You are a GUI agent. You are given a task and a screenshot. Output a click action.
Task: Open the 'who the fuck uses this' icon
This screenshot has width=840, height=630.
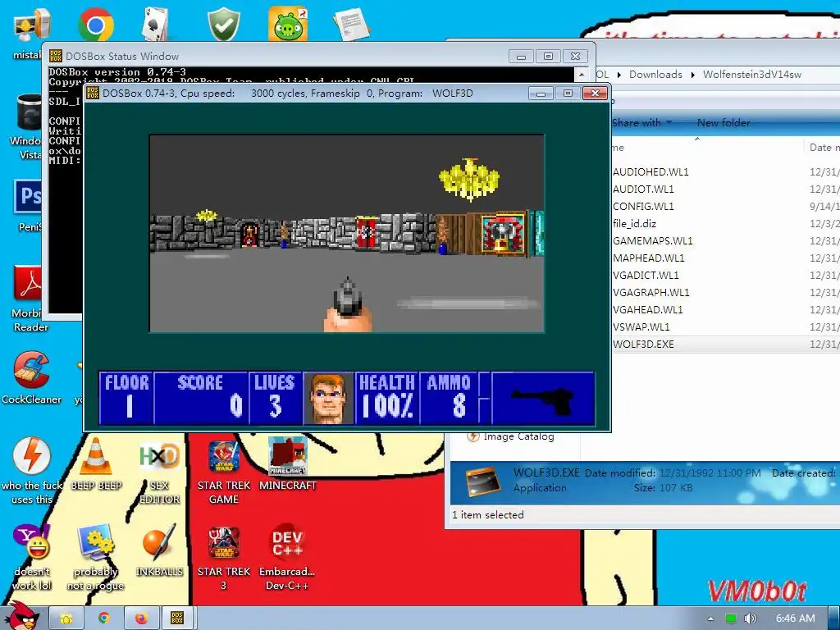(32, 471)
